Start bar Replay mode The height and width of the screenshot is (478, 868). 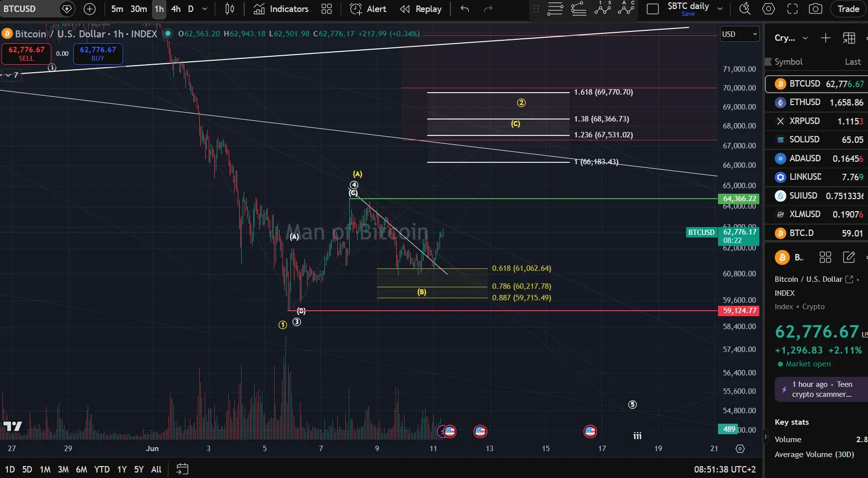point(421,9)
